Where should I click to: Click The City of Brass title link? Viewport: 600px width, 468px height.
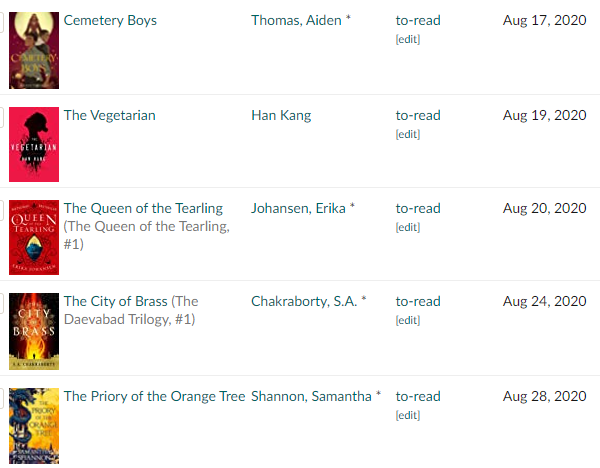[115, 301]
